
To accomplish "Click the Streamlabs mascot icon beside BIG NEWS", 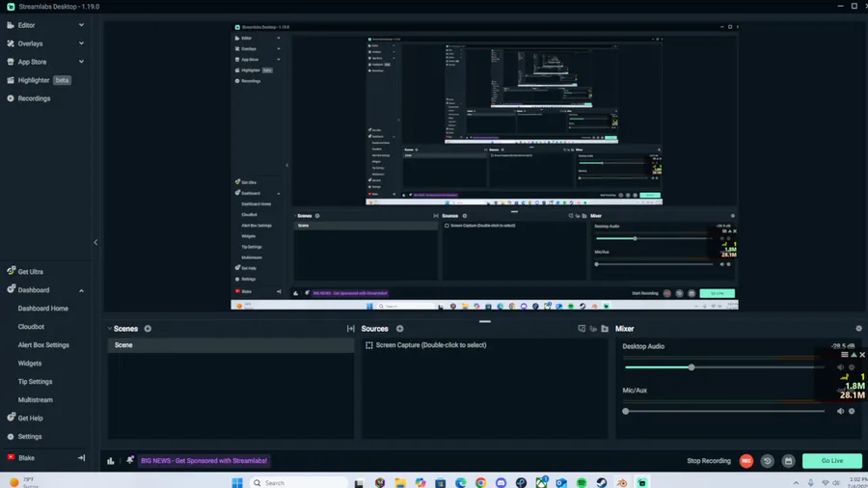I will coord(130,460).
